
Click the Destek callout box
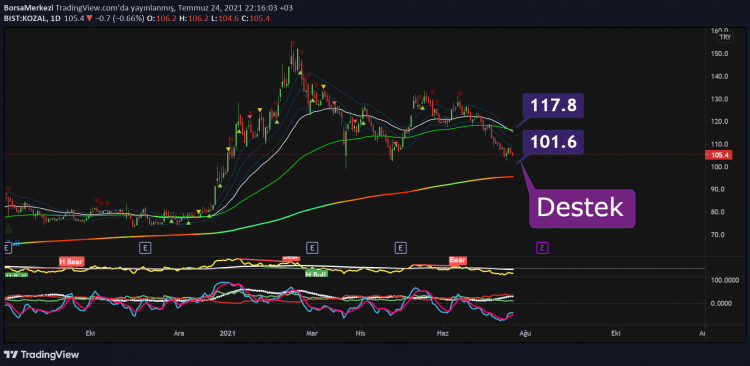582,208
